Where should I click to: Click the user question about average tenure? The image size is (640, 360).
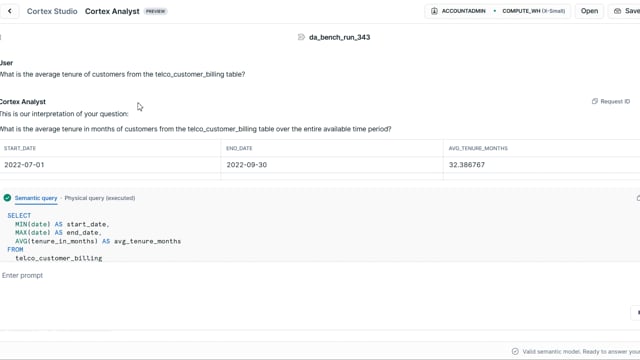122,74
